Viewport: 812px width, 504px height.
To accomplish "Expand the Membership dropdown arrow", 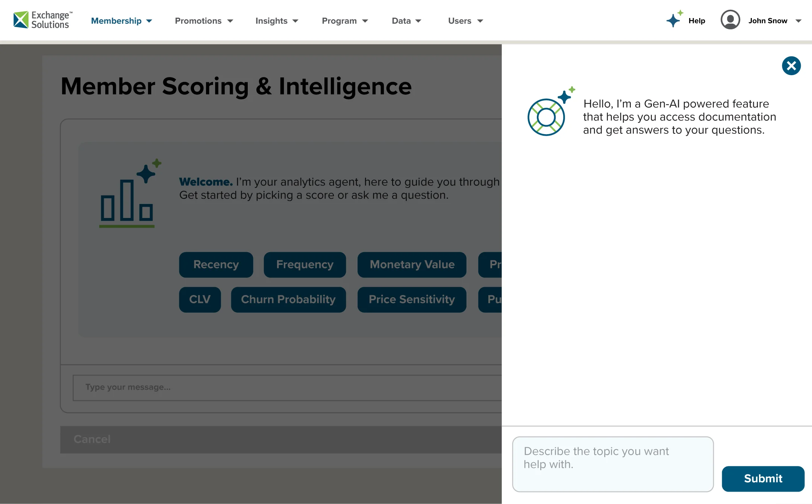I will (149, 21).
